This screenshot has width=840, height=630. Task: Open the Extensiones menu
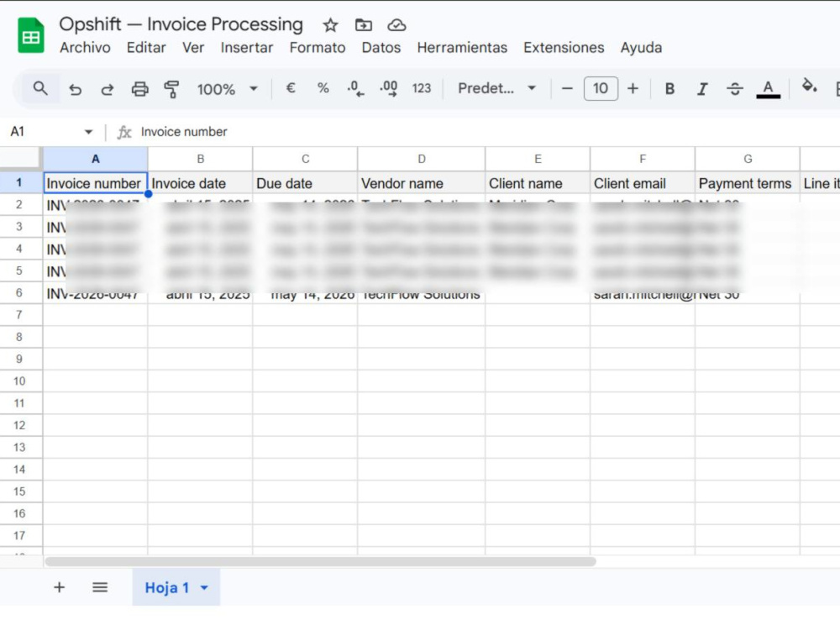[564, 48]
